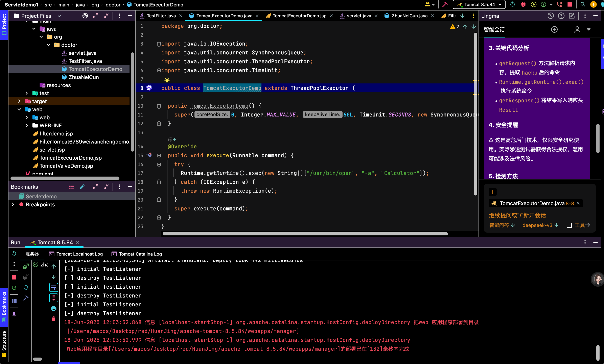Click the Build hammer icon in toolbar

(445, 5)
